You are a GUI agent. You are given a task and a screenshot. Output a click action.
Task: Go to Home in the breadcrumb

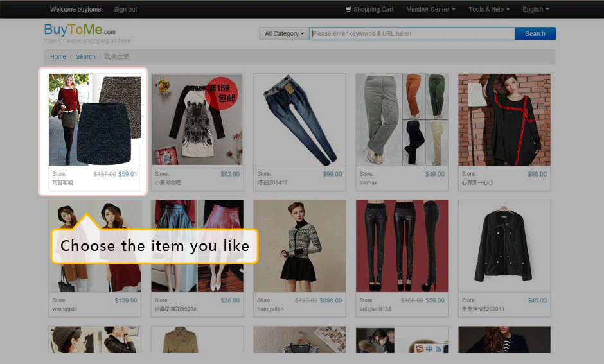58,56
